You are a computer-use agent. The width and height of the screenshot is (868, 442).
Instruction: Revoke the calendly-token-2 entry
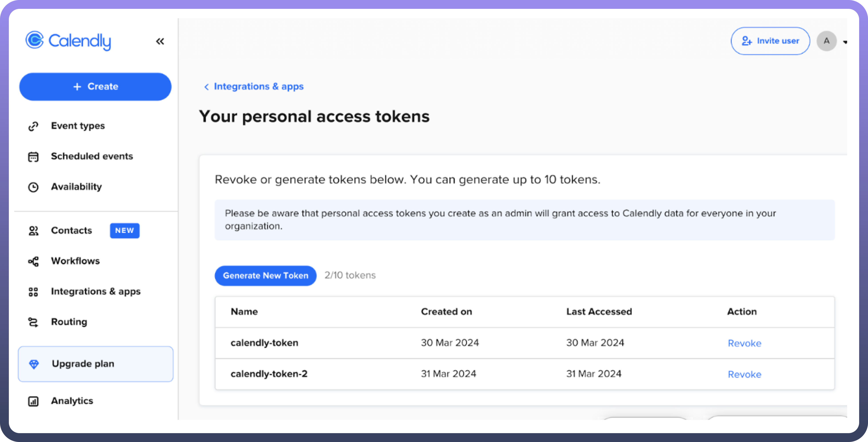(744, 374)
